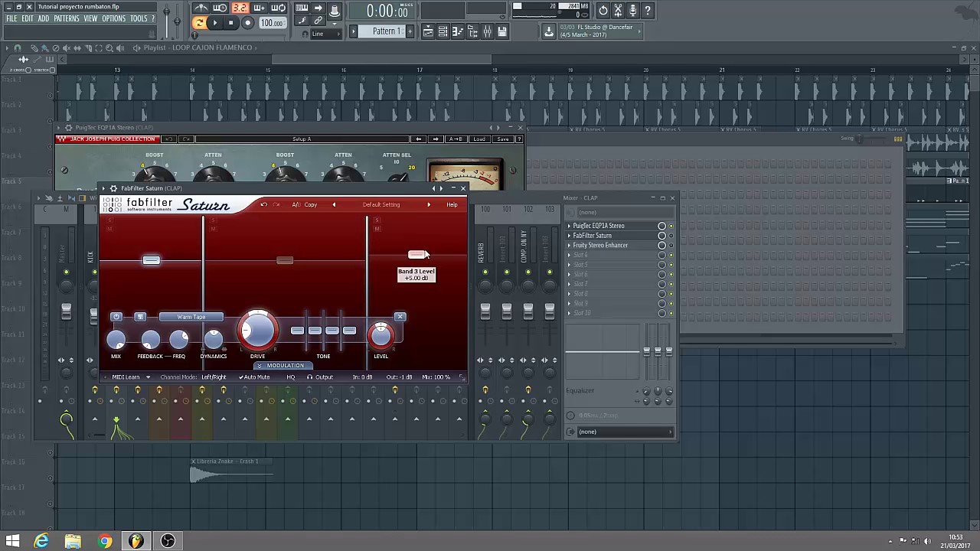This screenshot has width=980, height=551.
Task: Toggle typing keyboard to piano icon
Action: [x=302, y=8]
